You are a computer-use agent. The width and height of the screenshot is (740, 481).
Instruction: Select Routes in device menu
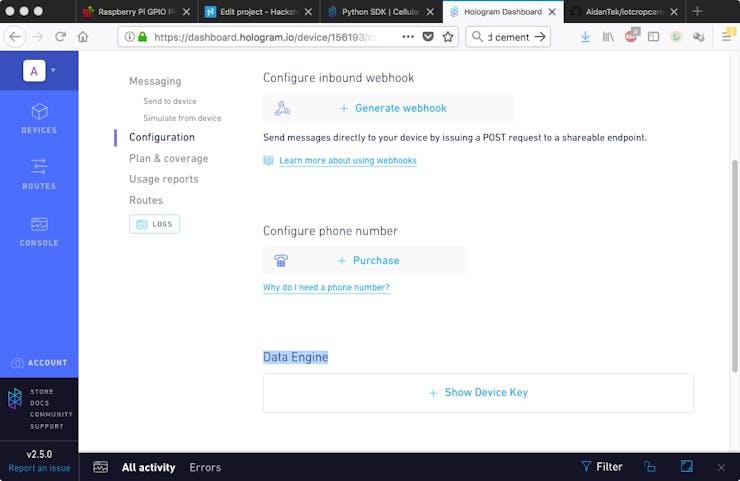146,200
